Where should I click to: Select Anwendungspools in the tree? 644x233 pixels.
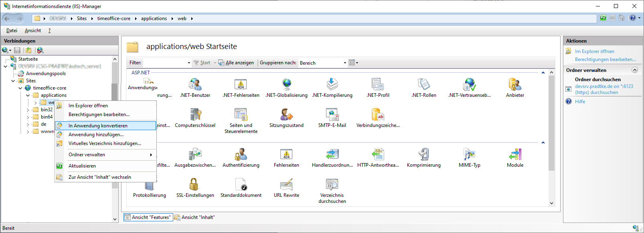coord(46,74)
